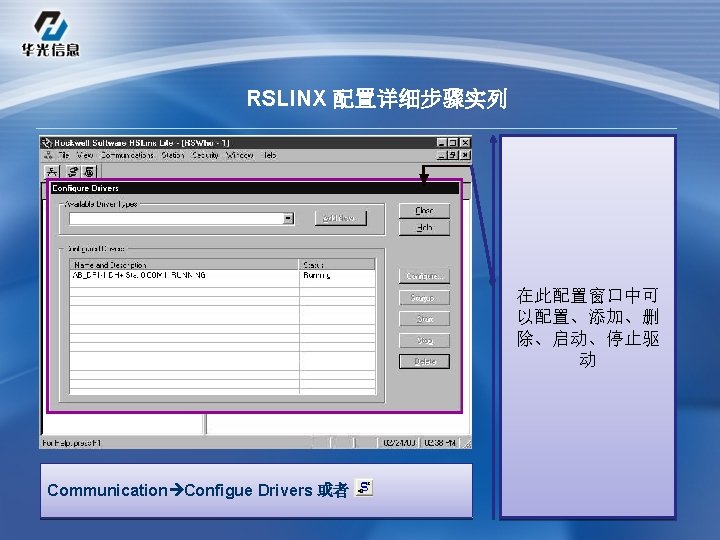Viewport: 720px width, 540px height.
Task: Open the Communications menu
Action: [x=127, y=155]
